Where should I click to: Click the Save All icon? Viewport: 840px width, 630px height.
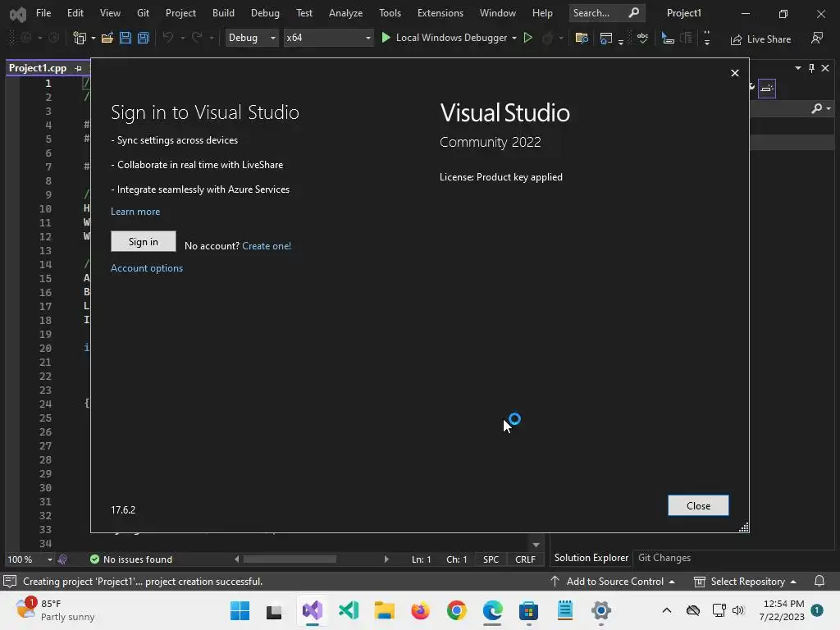(143, 38)
